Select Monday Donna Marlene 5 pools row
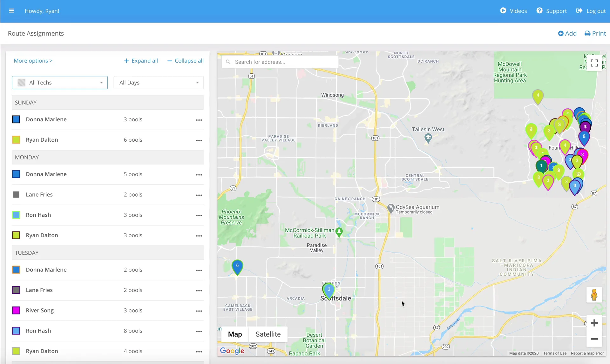Screen dimensions: 610x364 (x=108, y=174)
